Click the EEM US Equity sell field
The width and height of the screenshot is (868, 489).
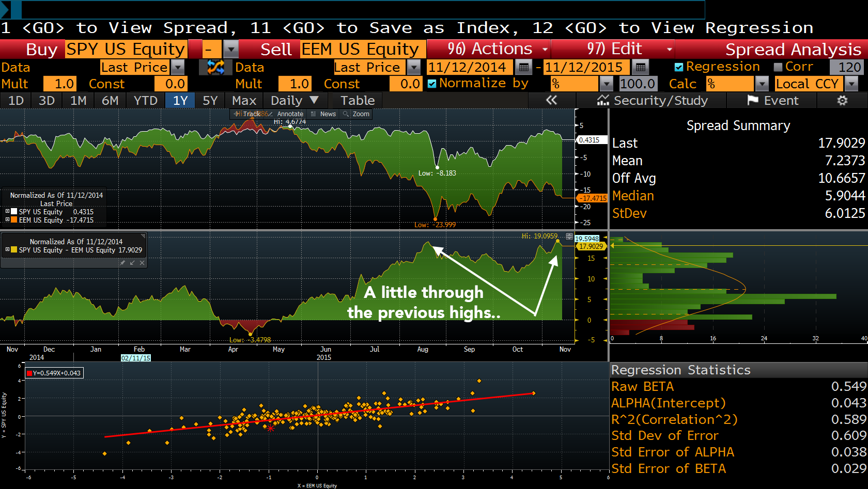[363, 50]
